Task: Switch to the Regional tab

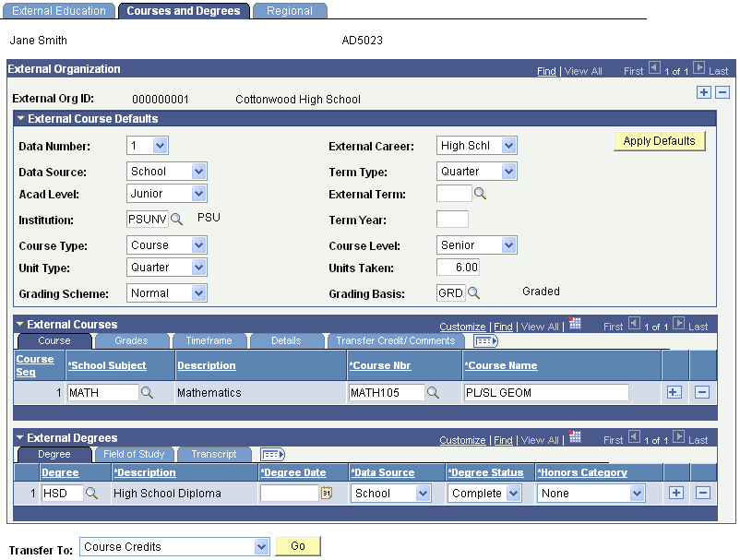Action: point(290,11)
